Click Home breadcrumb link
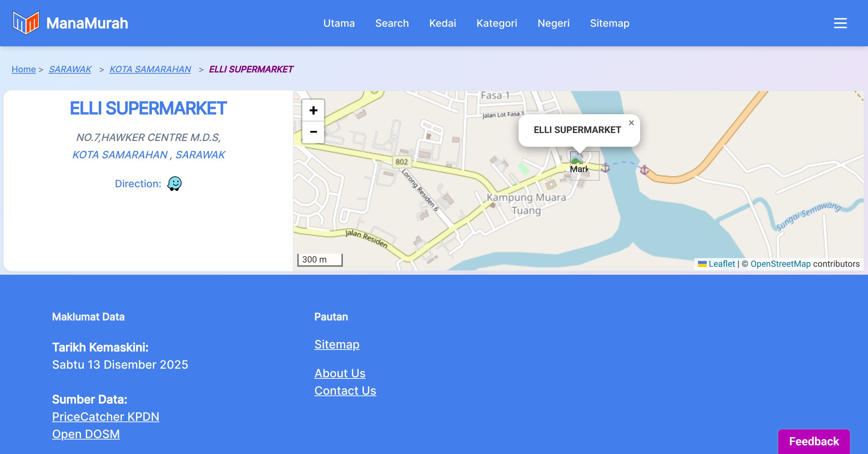 point(24,69)
